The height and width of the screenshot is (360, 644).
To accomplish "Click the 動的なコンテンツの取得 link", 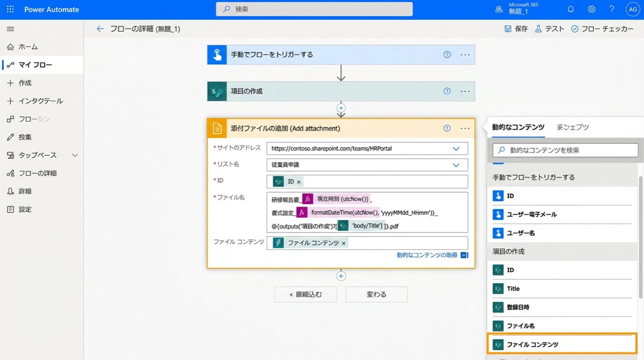I will point(427,255).
